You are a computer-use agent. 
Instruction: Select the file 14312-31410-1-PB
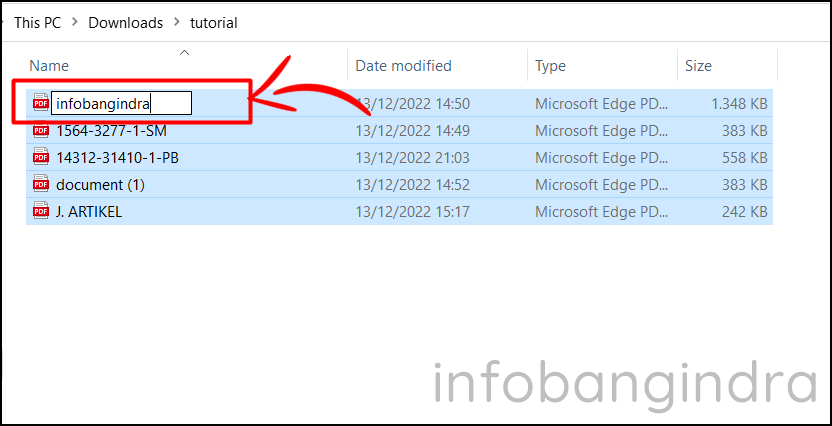[x=117, y=158]
